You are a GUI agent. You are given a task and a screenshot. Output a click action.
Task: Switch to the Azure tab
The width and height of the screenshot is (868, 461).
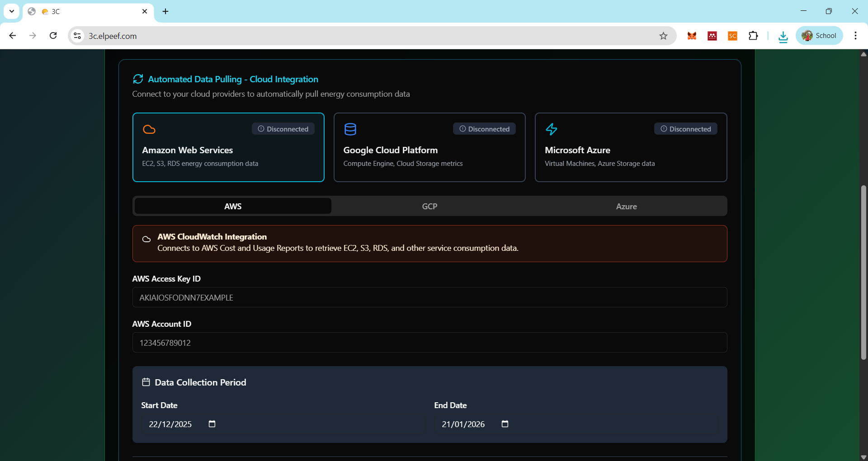627,206
